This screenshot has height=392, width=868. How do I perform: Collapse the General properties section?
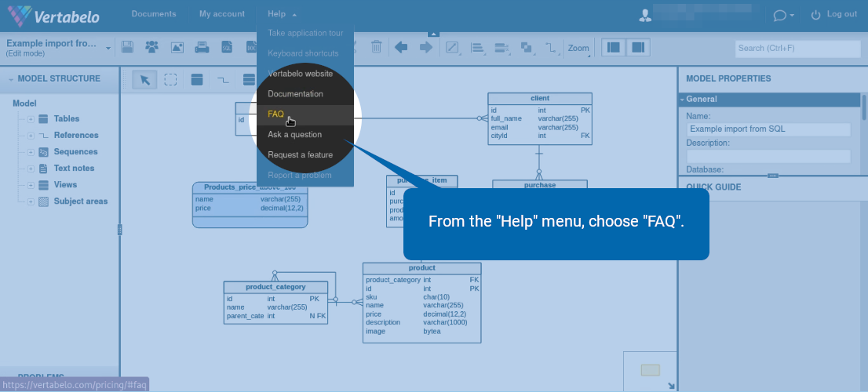pyautogui.click(x=682, y=100)
